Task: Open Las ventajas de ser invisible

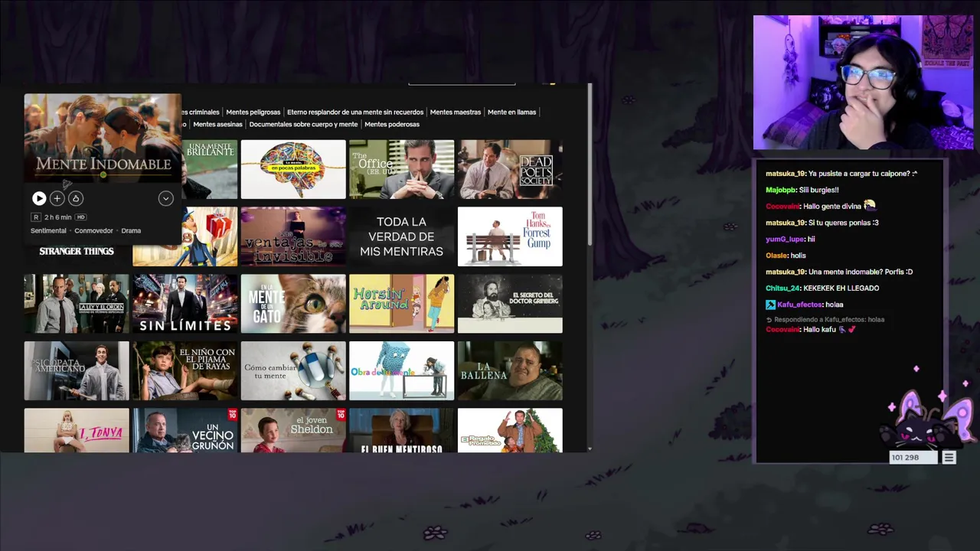Action: tap(293, 236)
